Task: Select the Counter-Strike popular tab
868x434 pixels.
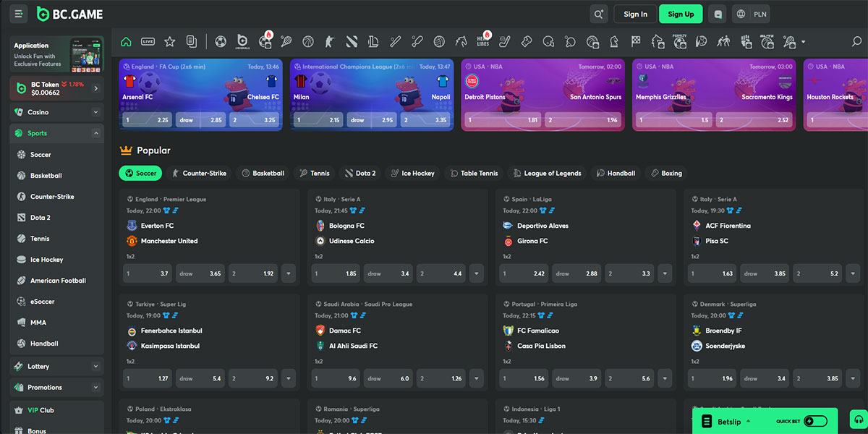Action: point(197,174)
